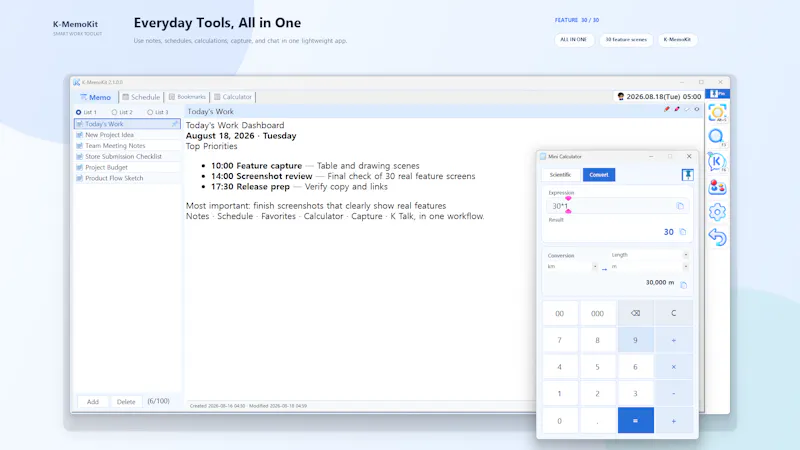Viewport: 800px width, 450px height.
Task: Open the screen capture tool in the sidebar
Action: pos(717,113)
